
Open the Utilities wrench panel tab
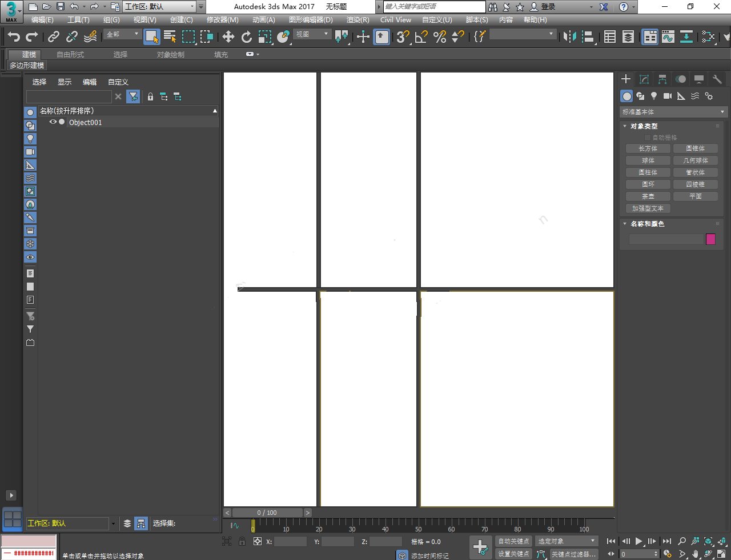click(x=717, y=79)
